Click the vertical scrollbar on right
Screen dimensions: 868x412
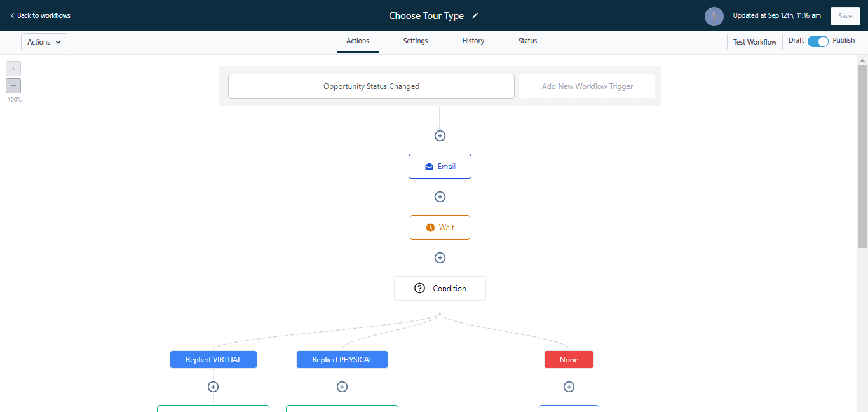[862, 156]
